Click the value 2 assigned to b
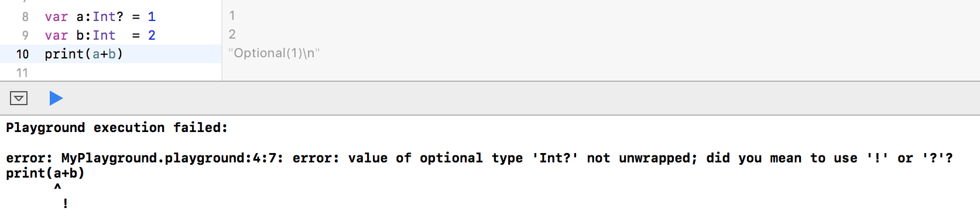The image size is (980, 222). point(152,36)
